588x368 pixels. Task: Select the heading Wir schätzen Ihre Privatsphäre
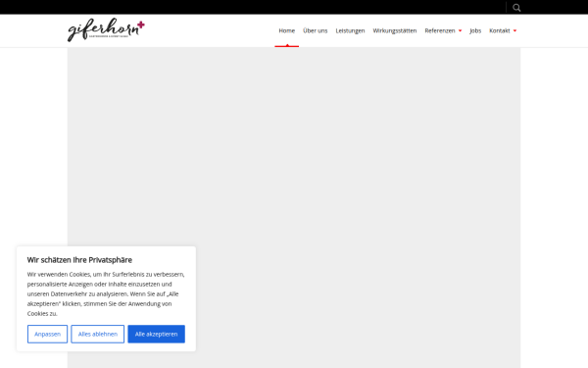point(79,260)
